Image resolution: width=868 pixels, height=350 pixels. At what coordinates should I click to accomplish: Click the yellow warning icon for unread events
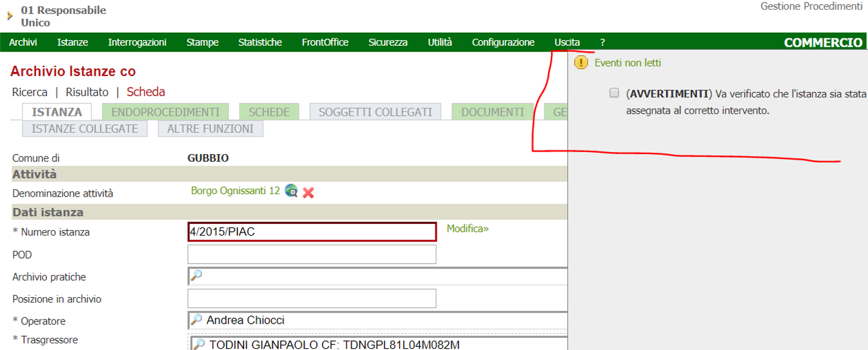581,63
